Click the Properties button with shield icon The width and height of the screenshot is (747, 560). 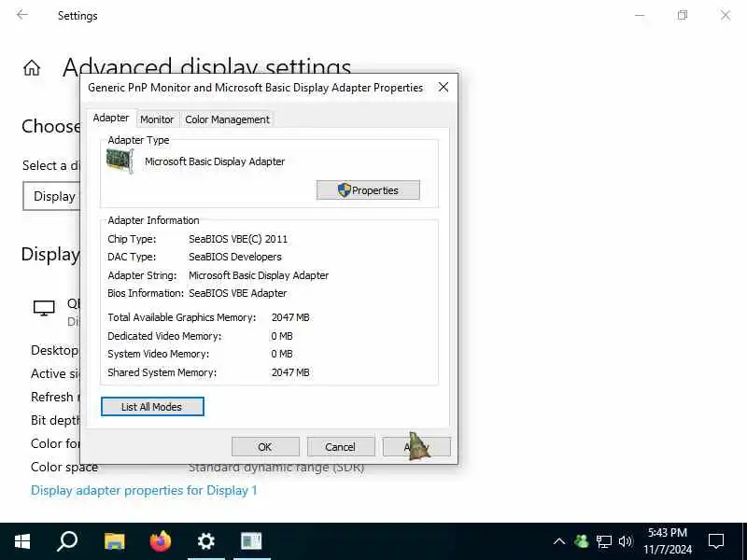point(368,190)
